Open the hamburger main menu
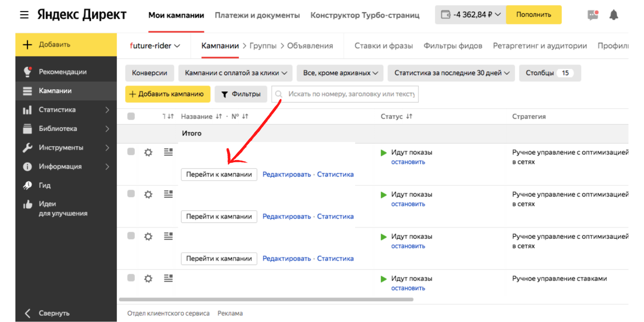The height and width of the screenshot is (322, 644). point(24,15)
